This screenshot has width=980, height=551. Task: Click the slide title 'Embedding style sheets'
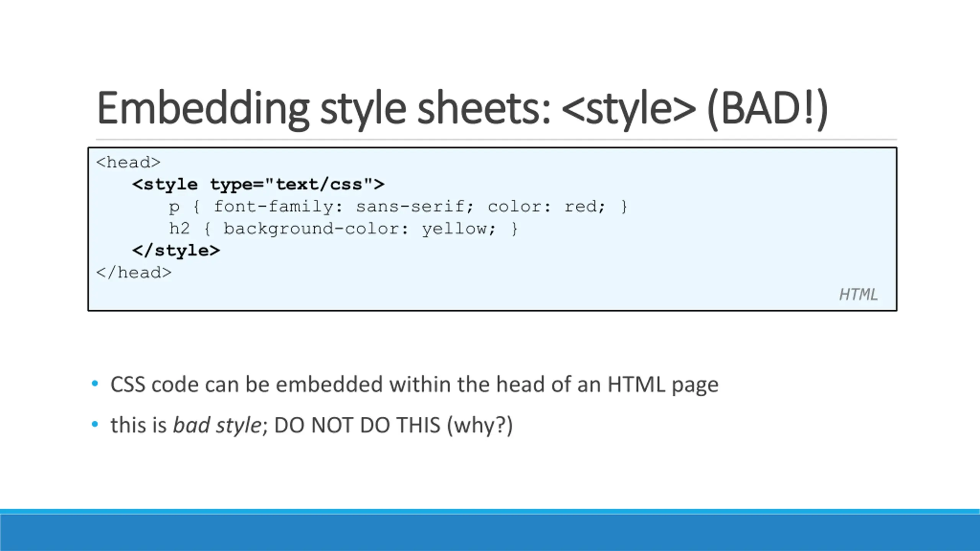pos(323,108)
